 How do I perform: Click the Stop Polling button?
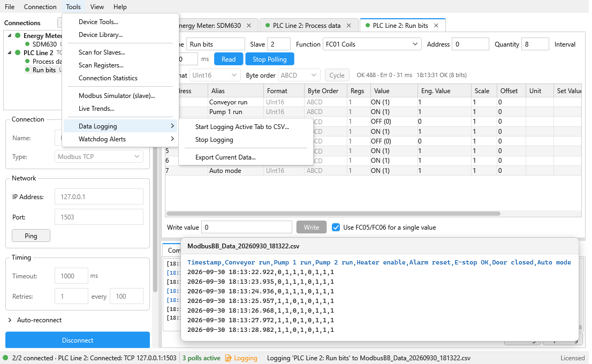click(x=270, y=59)
